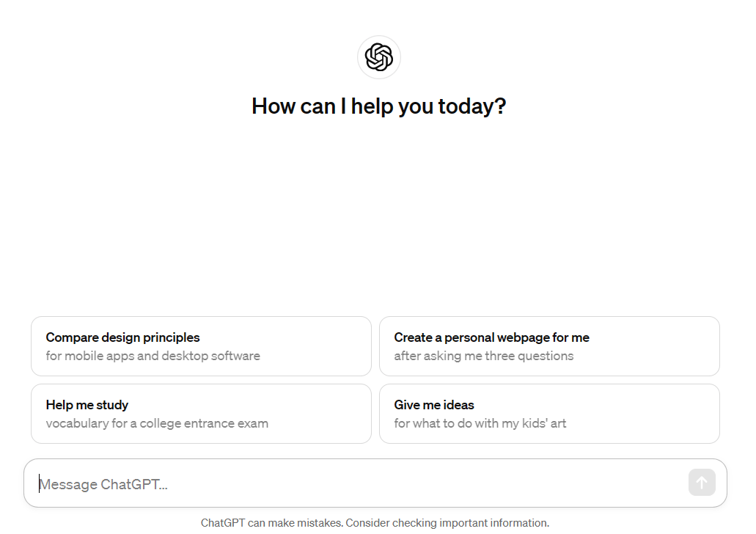Click the word 'today?' in the heading
This screenshot has height=534, width=756.
click(472, 106)
